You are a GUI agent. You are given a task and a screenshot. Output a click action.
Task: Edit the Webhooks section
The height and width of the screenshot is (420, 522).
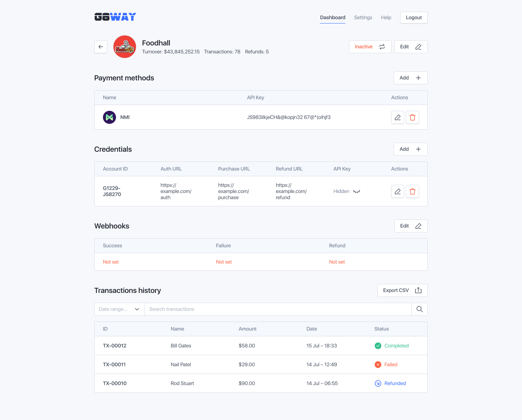click(411, 226)
